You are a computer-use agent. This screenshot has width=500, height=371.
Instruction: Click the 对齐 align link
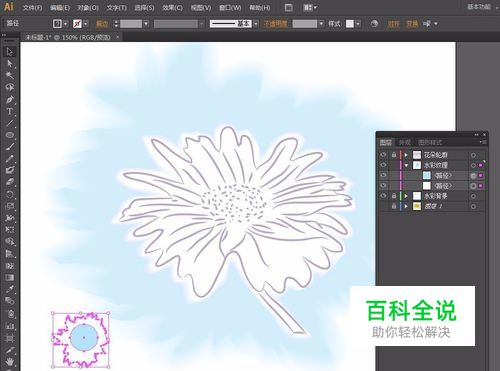tap(393, 24)
